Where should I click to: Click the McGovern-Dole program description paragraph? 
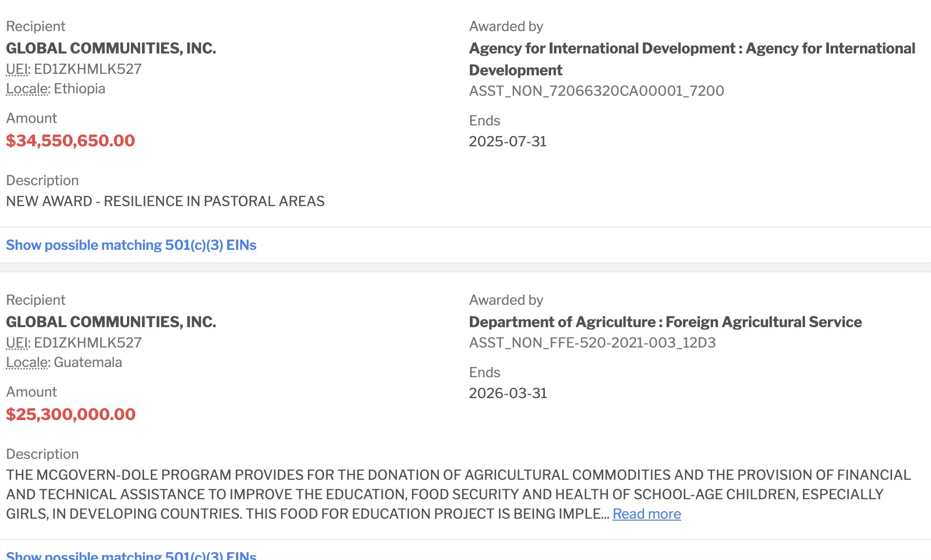click(458, 494)
